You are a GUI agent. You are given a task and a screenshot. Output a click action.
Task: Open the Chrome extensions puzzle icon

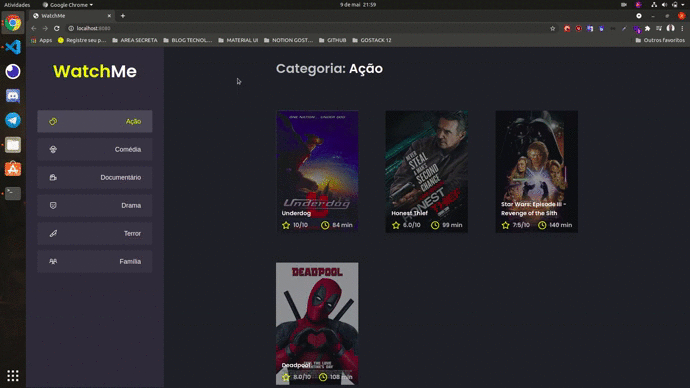coord(647,28)
